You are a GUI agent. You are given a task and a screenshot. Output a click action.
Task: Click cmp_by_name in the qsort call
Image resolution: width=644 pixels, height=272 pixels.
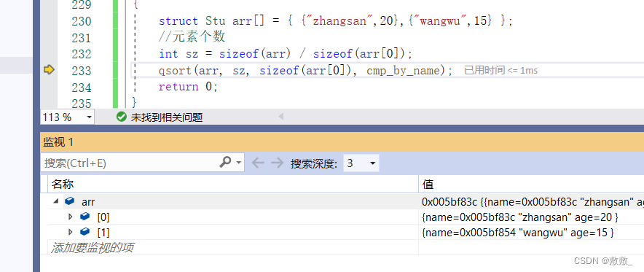point(403,71)
